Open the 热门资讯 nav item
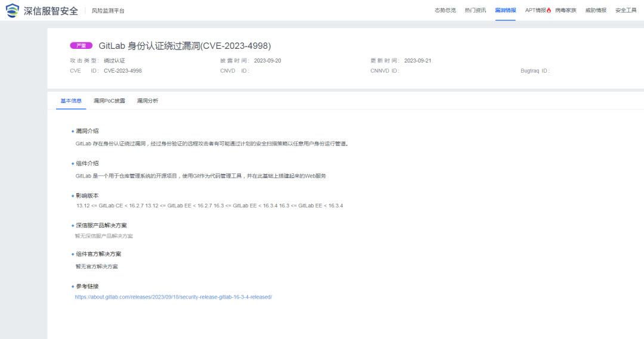The width and height of the screenshot is (644, 339). point(475,10)
